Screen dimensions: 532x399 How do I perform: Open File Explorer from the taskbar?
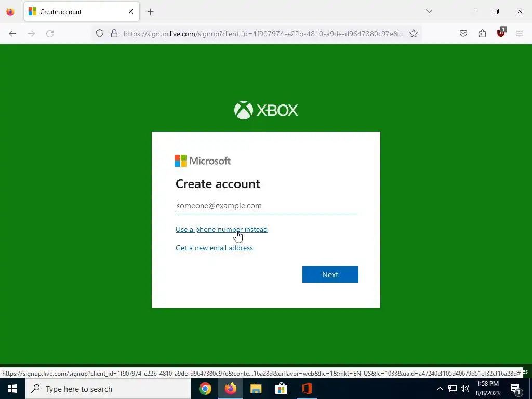[256, 389]
